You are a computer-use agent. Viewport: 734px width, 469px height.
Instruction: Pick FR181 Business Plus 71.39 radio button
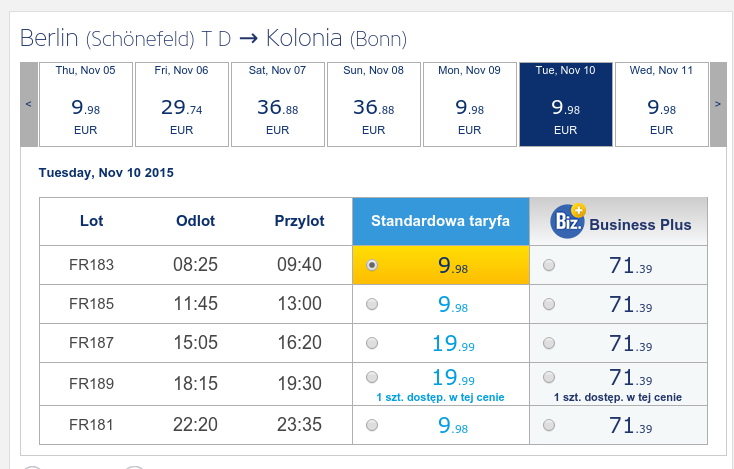pos(549,425)
